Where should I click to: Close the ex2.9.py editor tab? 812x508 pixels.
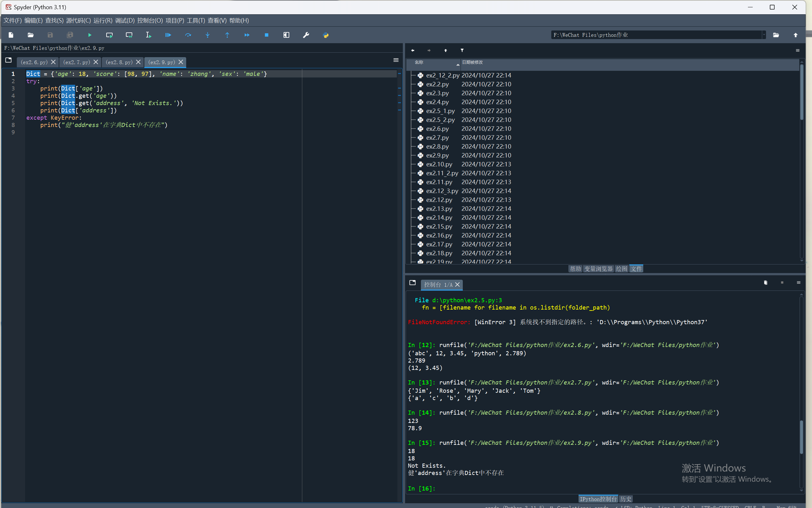[181, 62]
